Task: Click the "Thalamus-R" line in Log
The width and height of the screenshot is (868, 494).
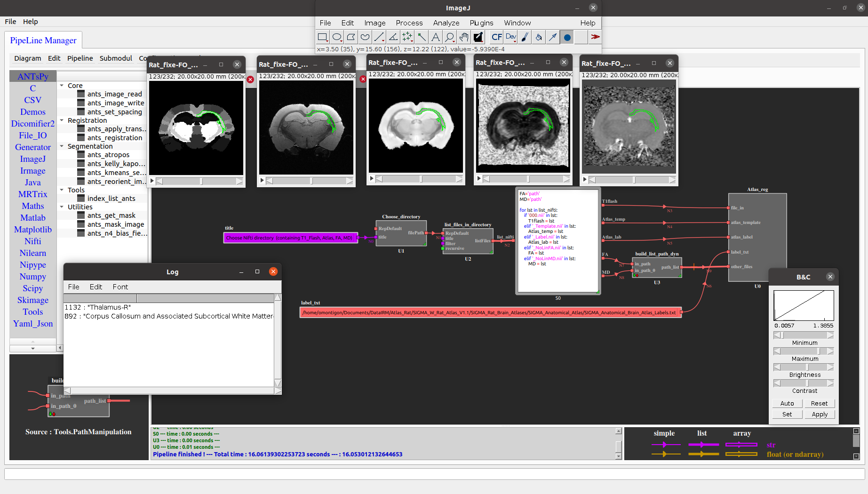Action: point(98,307)
